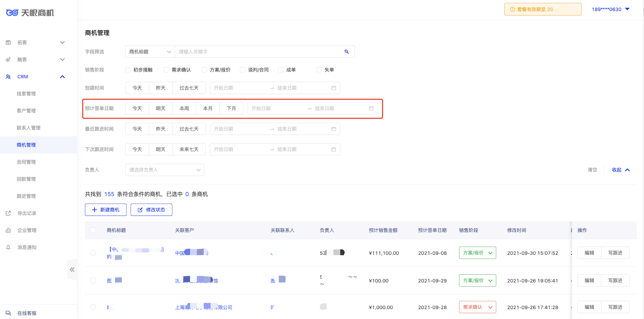Collapse the CRM menu chevron
Image resolution: width=644 pixels, height=319 pixels.
point(63,77)
